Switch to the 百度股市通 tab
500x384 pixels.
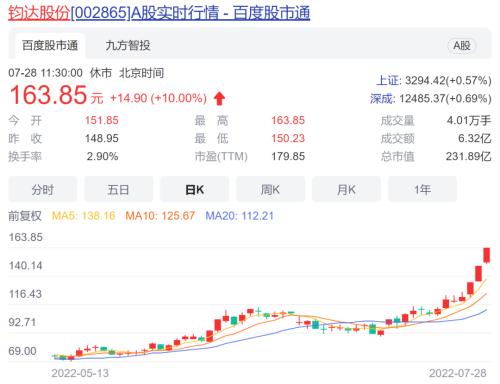[50, 45]
